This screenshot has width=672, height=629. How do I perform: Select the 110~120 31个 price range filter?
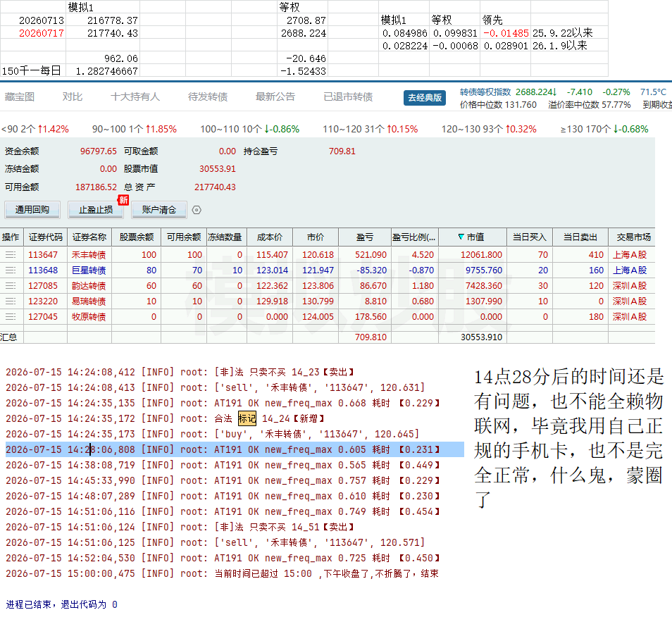371,129
